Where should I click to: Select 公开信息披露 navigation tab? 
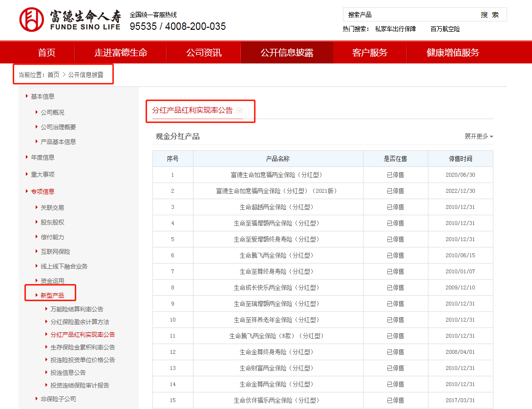(x=287, y=53)
